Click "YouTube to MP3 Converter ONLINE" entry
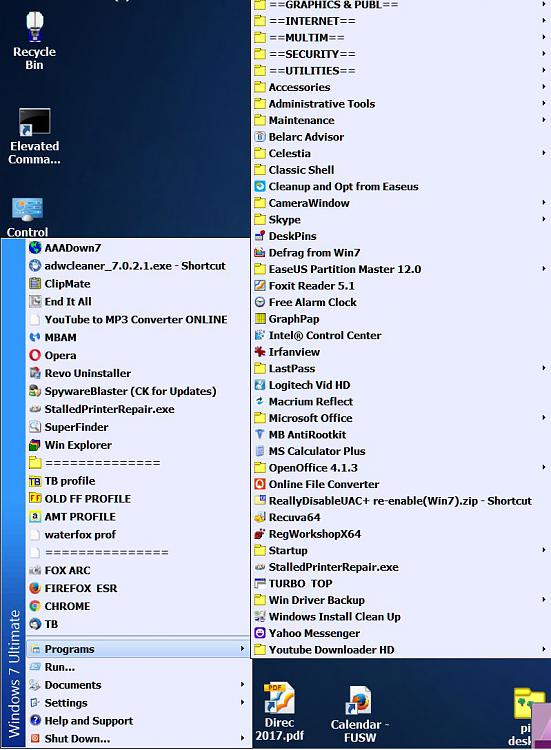 click(x=138, y=320)
